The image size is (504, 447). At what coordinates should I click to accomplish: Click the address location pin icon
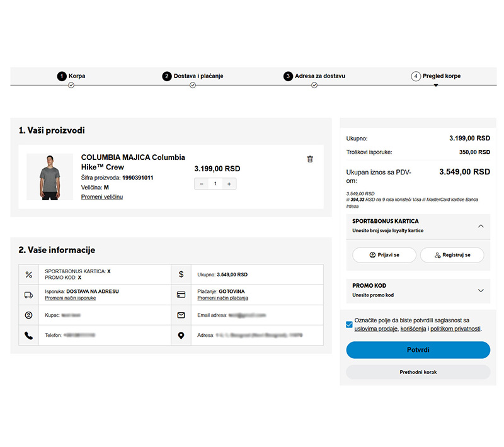point(181,336)
